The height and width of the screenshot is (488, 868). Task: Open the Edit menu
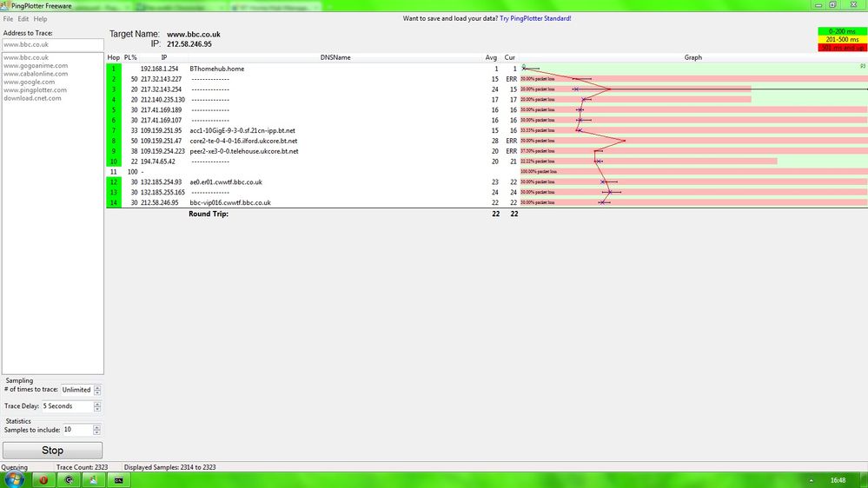click(x=23, y=19)
